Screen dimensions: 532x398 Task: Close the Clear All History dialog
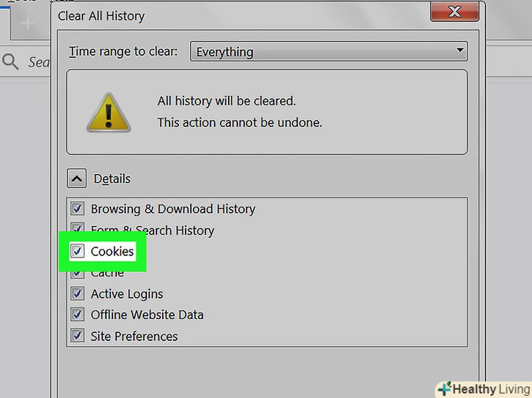[x=455, y=12]
